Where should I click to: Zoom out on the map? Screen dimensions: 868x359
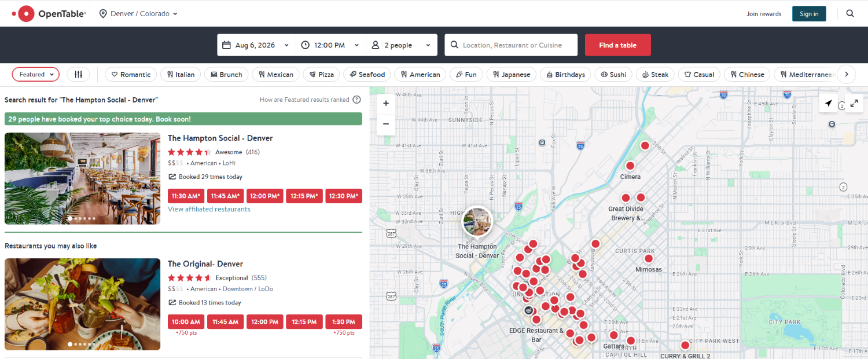tap(386, 124)
